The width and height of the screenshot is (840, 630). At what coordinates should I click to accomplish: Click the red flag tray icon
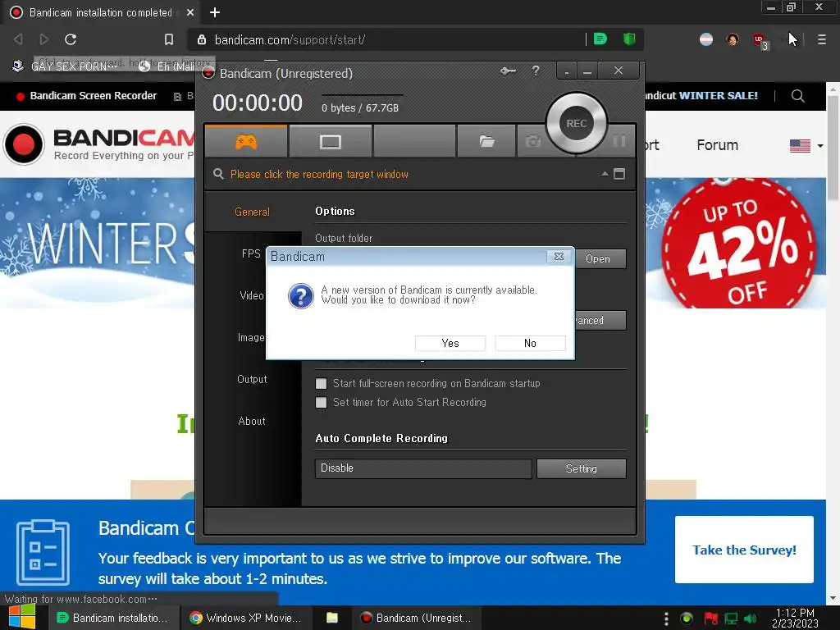[710, 619]
